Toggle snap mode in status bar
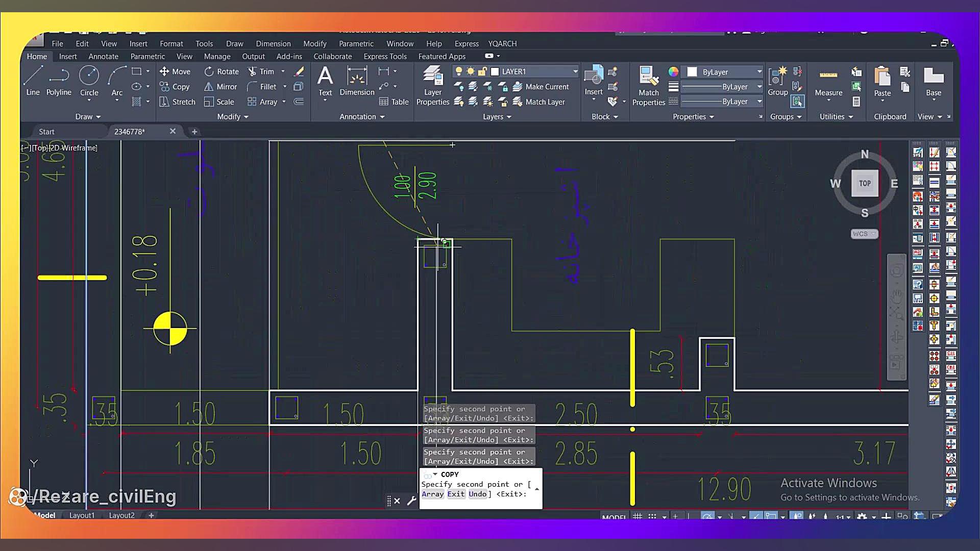Image resolution: width=980 pixels, height=551 pixels. [x=652, y=516]
